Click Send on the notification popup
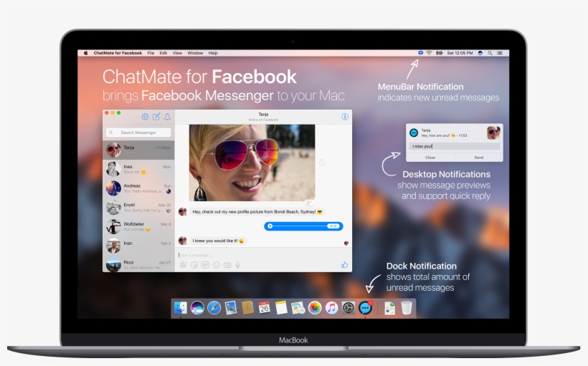 pos(478,158)
